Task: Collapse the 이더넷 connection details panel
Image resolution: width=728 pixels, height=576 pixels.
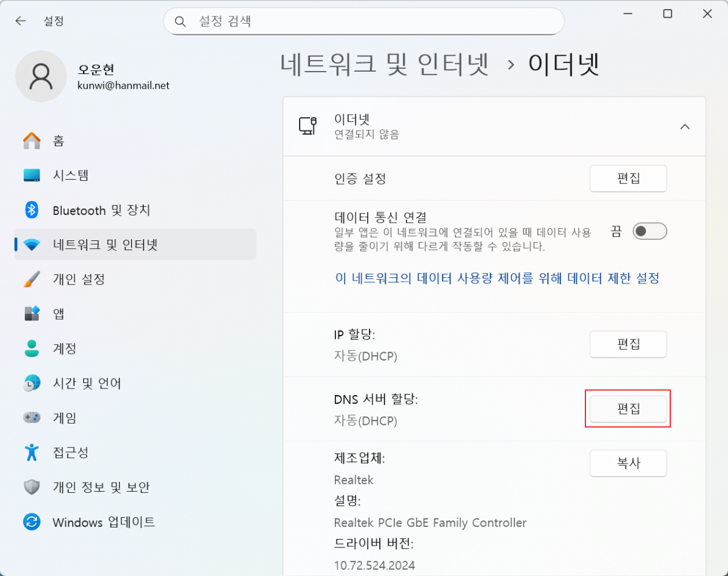Action: click(684, 126)
